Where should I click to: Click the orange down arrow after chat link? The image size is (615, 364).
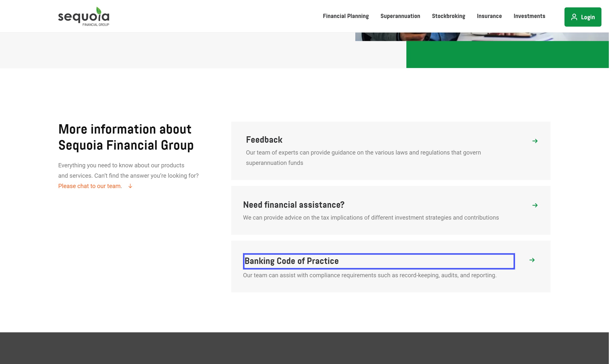point(130,186)
